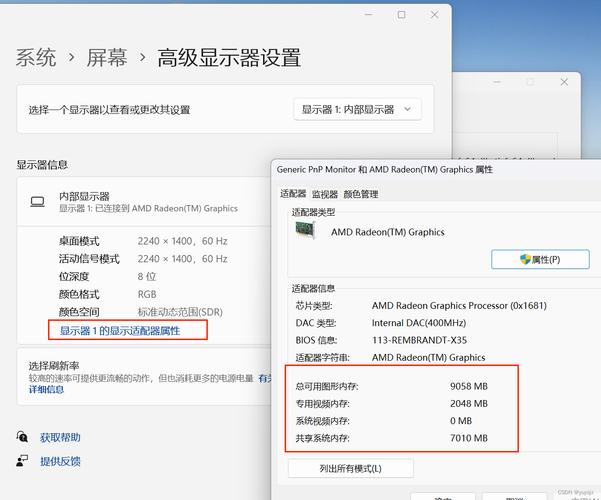
Task: Select the '活动信号模式' row label
Action: 89,259
